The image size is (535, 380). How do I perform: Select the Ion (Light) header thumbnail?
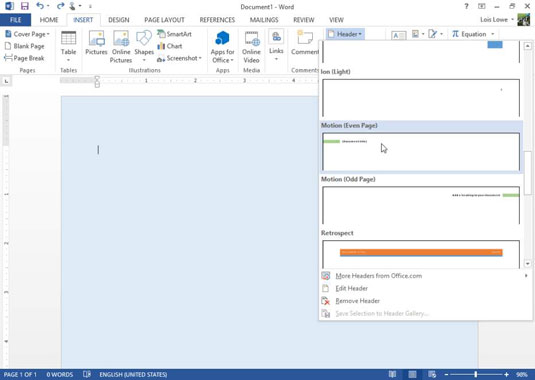(x=421, y=98)
